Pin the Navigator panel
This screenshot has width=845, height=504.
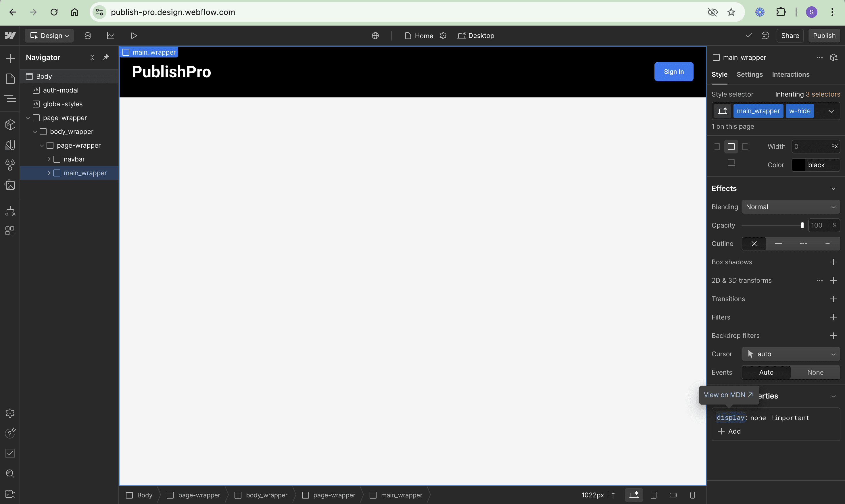tap(106, 57)
